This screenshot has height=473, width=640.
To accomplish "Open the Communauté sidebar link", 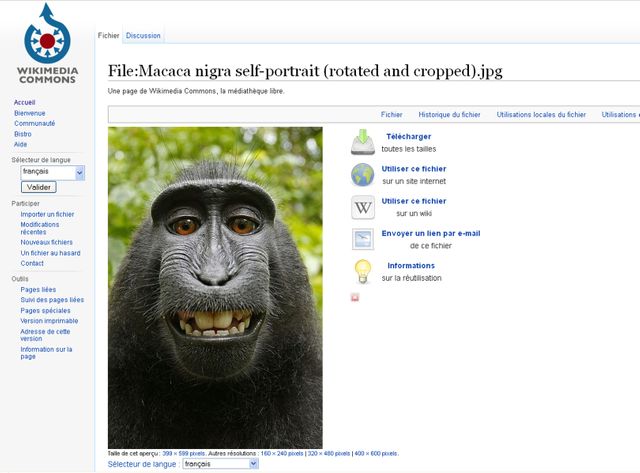I will (35, 123).
